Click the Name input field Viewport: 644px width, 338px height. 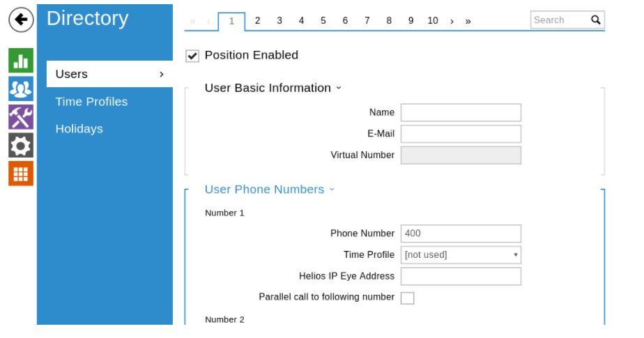coord(461,113)
